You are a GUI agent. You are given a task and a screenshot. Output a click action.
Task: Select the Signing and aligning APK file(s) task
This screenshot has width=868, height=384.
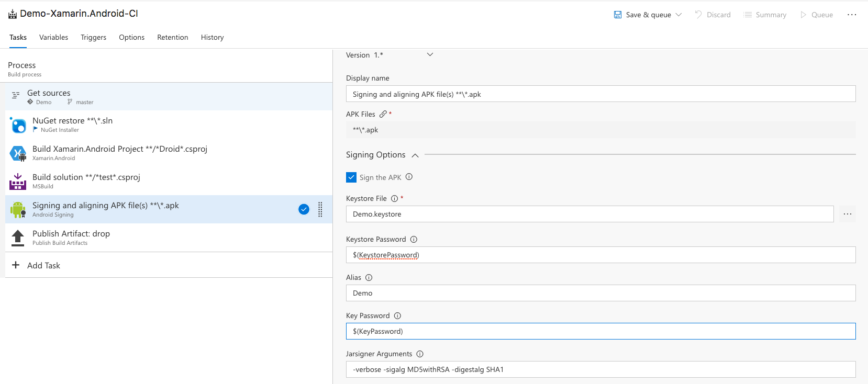pyautogui.click(x=169, y=209)
